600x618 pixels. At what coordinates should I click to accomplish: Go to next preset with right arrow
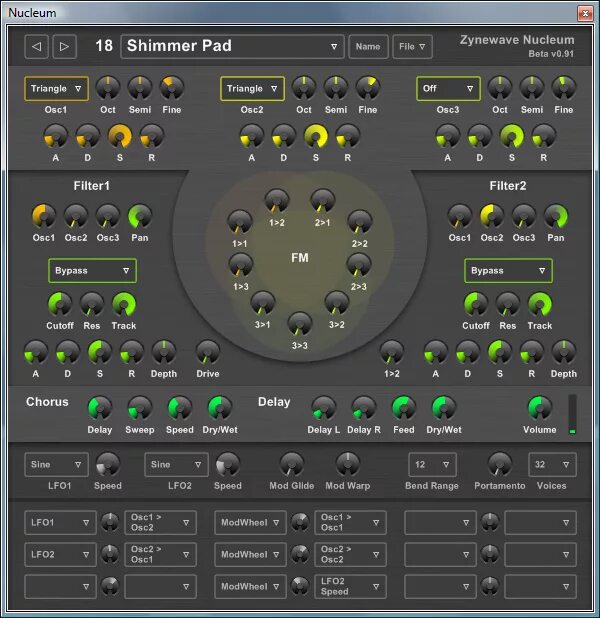pyautogui.click(x=64, y=47)
